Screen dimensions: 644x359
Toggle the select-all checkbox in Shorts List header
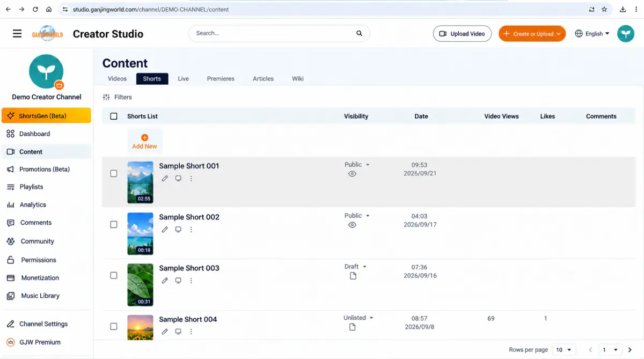pos(114,116)
